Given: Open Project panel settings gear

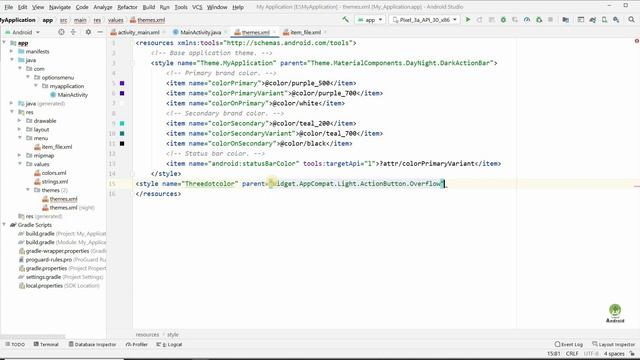Looking at the screenshot, I should click(88, 32).
